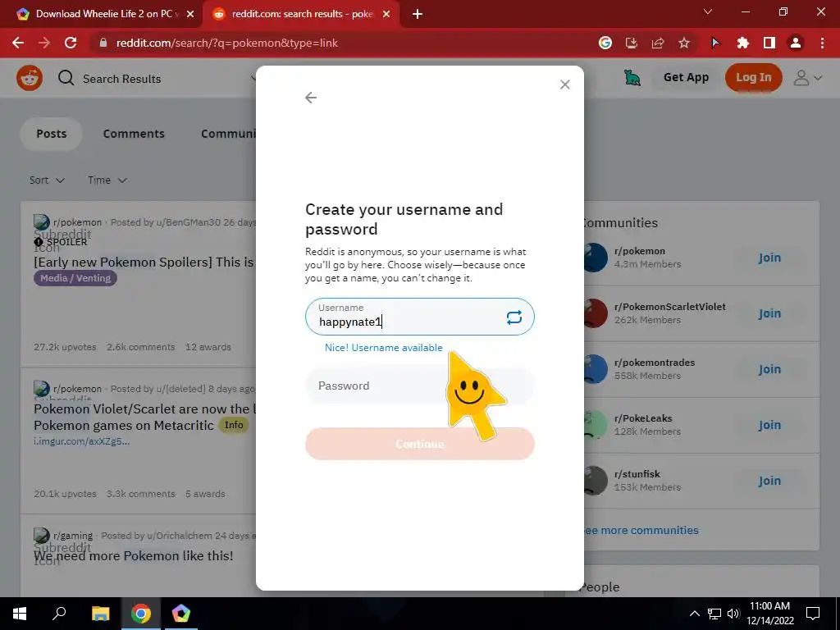This screenshot has width=840, height=630.
Task: Click the Get App button
Action: pyautogui.click(x=686, y=78)
